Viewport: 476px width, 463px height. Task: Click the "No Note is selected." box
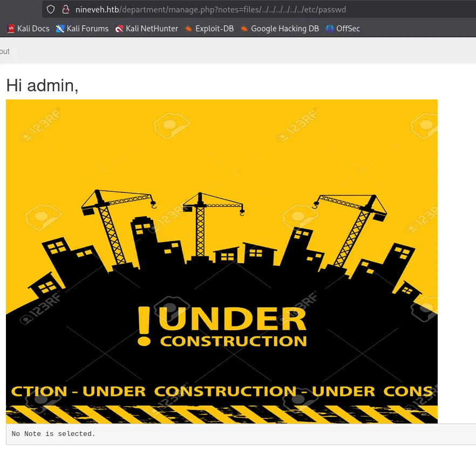[241, 434]
